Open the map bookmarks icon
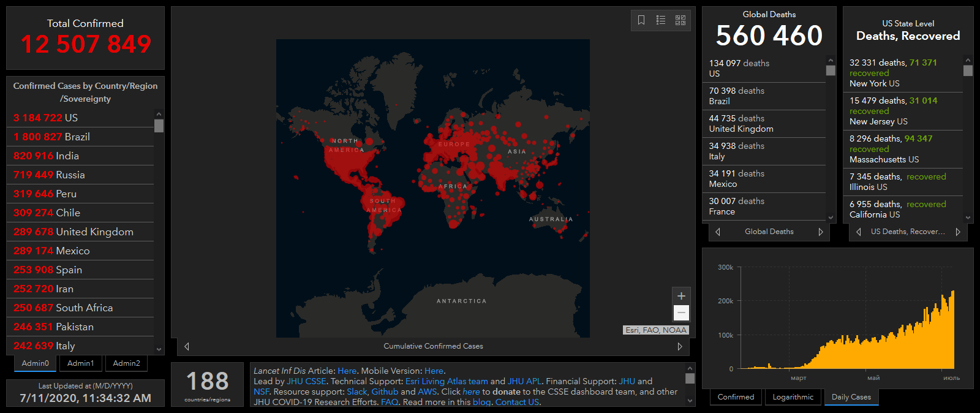 641,20
